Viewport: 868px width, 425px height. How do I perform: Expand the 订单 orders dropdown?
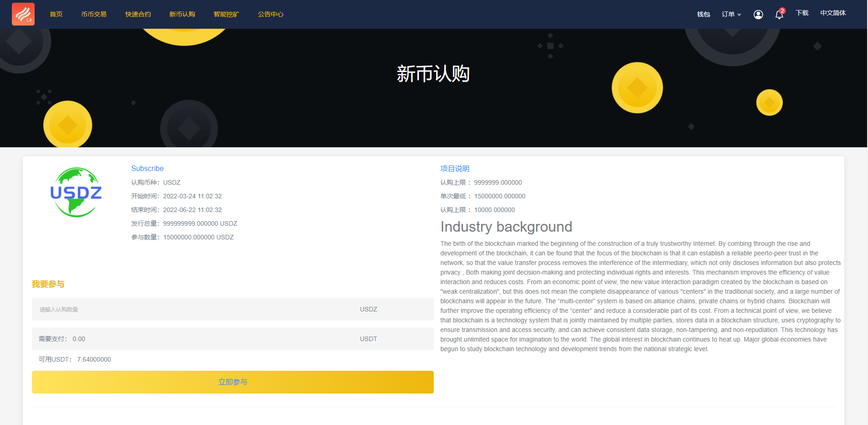[x=730, y=14]
